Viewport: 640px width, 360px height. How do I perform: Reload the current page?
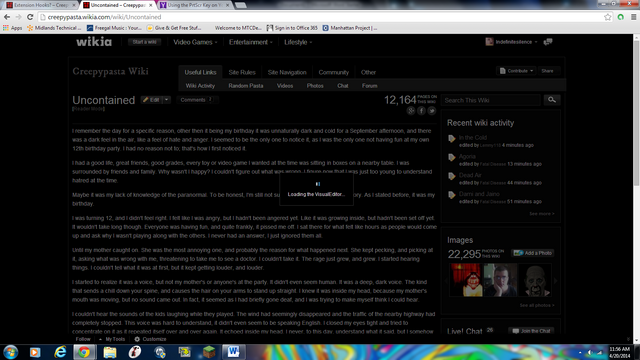pos(30,17)
